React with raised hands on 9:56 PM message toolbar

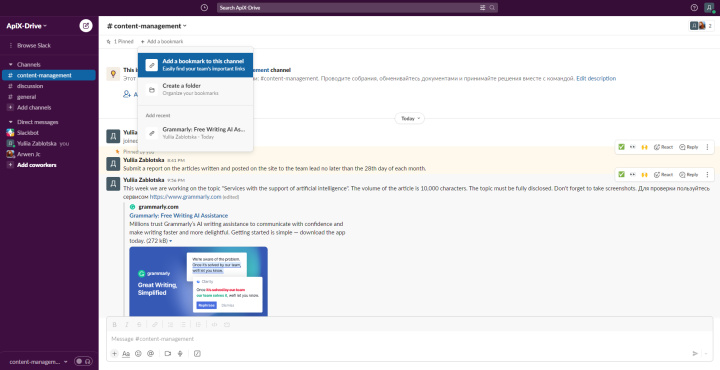tap(644, 174)
